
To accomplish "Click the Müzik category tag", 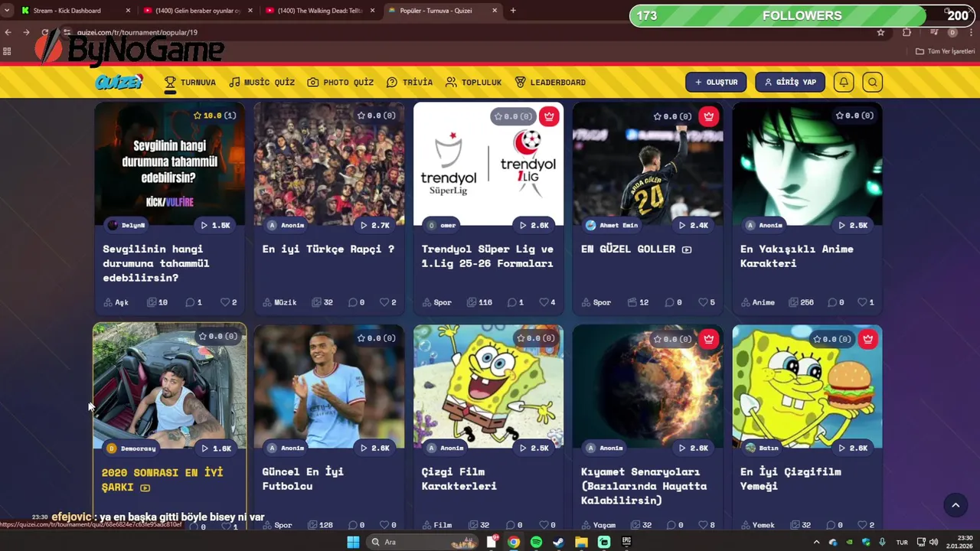I will click(x=279, y=302).
